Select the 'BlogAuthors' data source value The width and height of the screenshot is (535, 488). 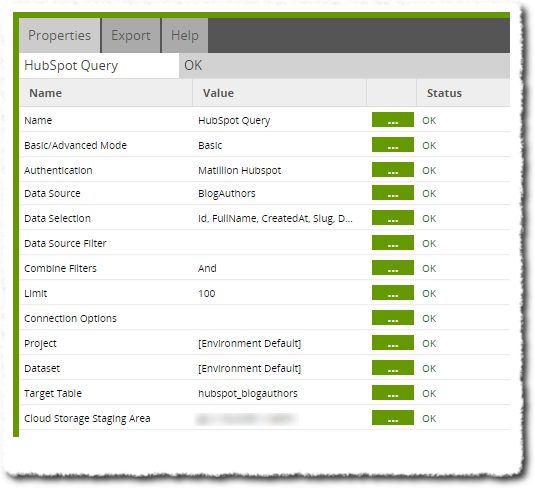click(227, 193)
